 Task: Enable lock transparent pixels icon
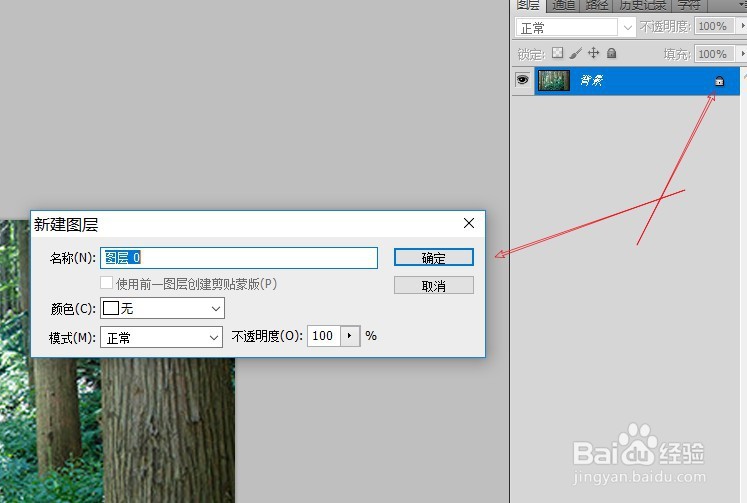tap(557, 53)
